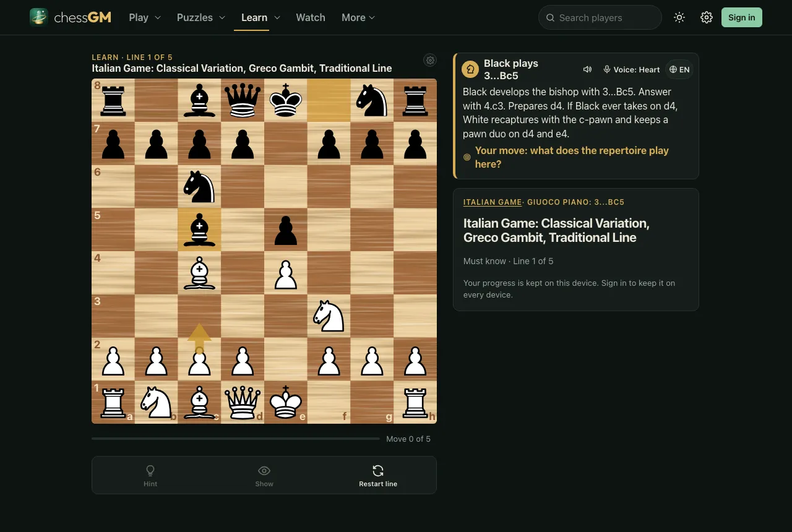The image size is (792, 532).
Task: Go to the Watch page
Action: pyautogui.click(x=311, y=17)
